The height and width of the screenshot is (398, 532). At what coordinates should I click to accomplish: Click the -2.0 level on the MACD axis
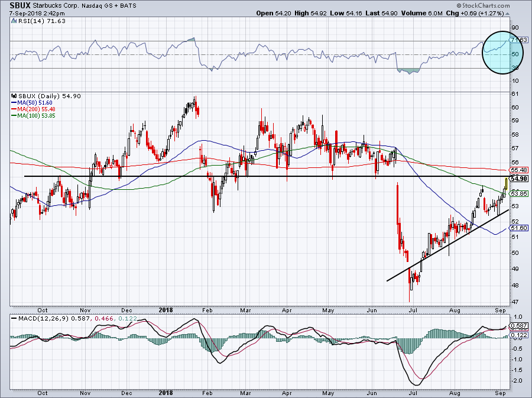517,381
